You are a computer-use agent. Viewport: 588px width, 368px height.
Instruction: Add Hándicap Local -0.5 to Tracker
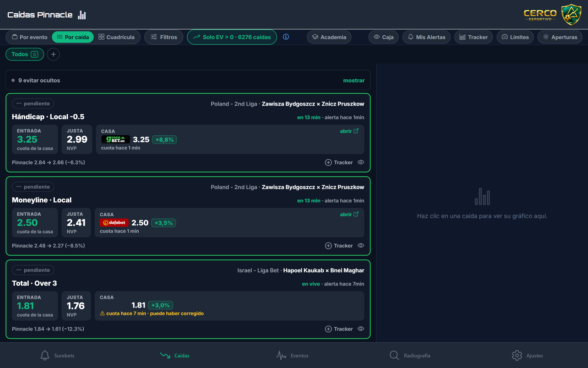[339, 162]
